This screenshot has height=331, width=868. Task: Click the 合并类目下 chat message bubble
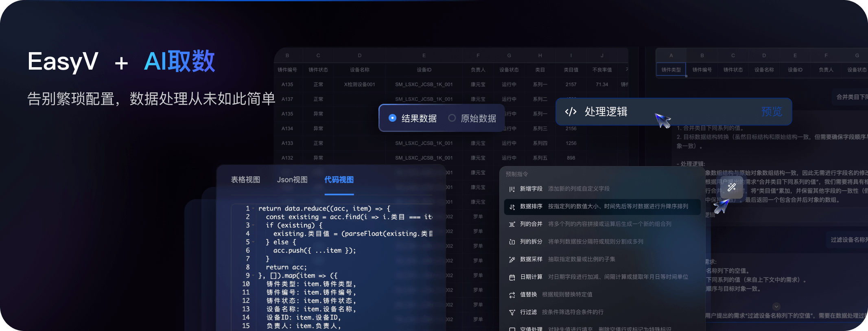850,97
